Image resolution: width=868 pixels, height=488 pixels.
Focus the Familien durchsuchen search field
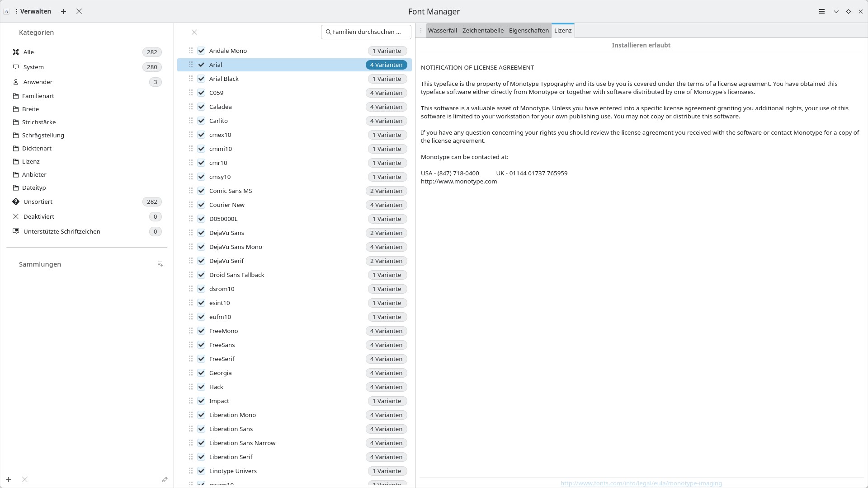(x=366, y=32)
